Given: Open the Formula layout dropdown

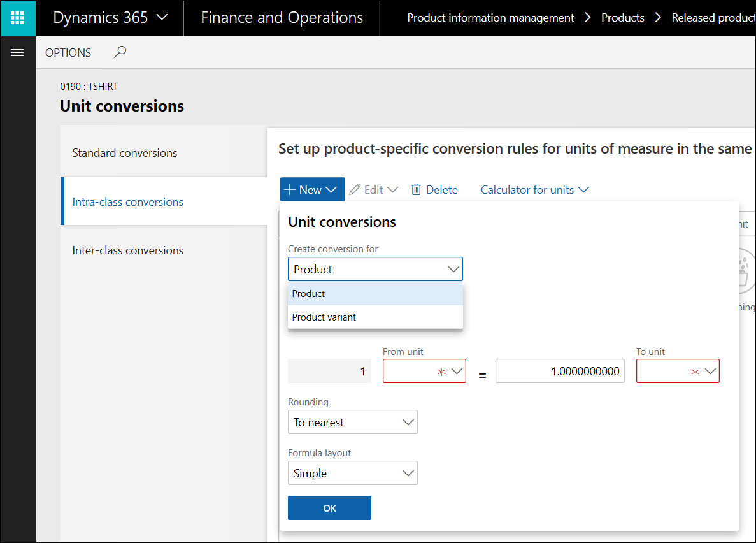Looking at the screenshot, I should 352,473.
